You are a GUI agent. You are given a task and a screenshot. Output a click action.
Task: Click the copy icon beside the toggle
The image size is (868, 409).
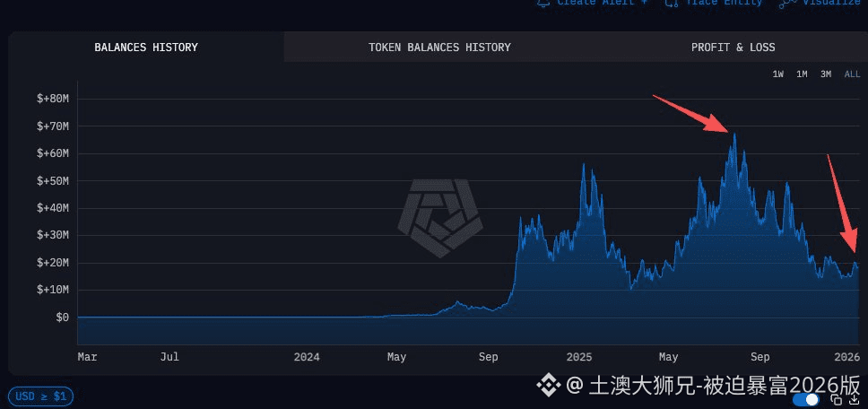coord(836,400)
